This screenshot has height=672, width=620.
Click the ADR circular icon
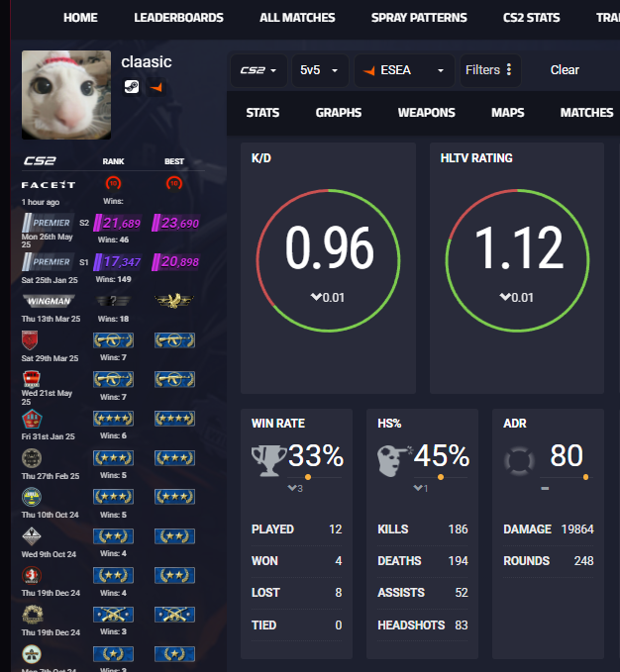tap(519, 461)
